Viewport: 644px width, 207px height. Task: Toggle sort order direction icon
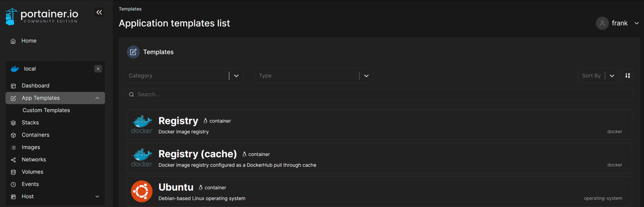[x=627, y=76]
